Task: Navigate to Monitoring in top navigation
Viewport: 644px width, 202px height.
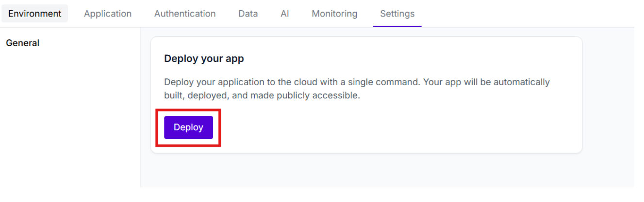Action: point(334,14)
